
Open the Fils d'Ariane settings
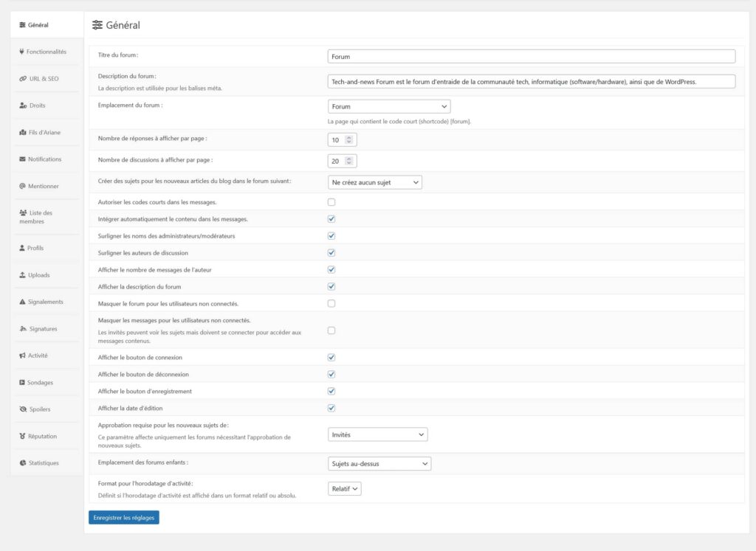pos(44,132)
